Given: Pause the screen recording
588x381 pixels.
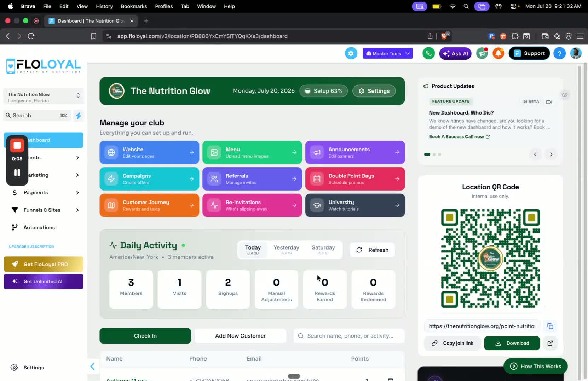Looking at the screenshot, I should click(17, 172).
